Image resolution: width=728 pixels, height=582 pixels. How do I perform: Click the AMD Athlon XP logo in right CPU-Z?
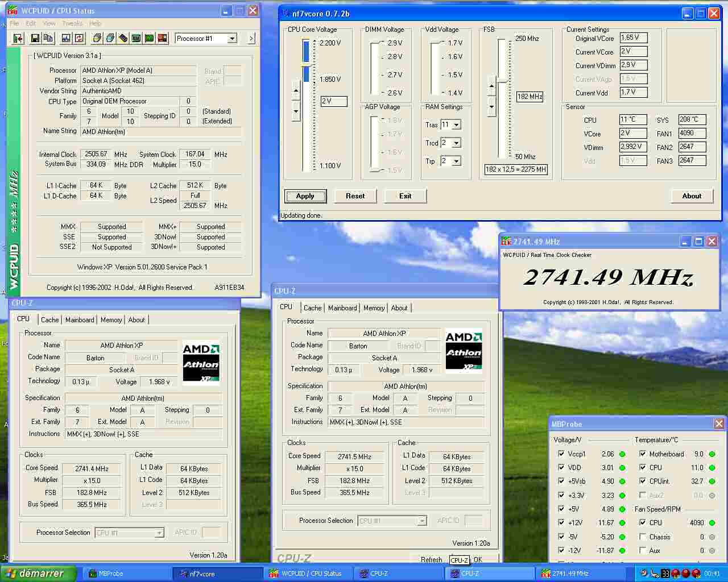(464, 351)
